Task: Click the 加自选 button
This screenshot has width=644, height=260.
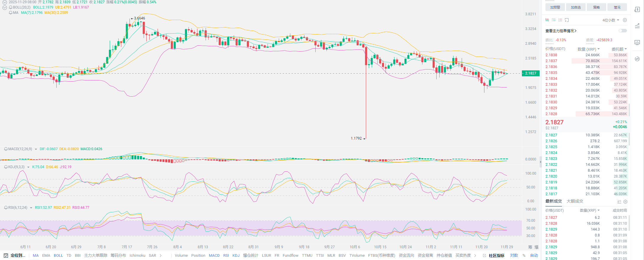Action: (x=576, y=7)
